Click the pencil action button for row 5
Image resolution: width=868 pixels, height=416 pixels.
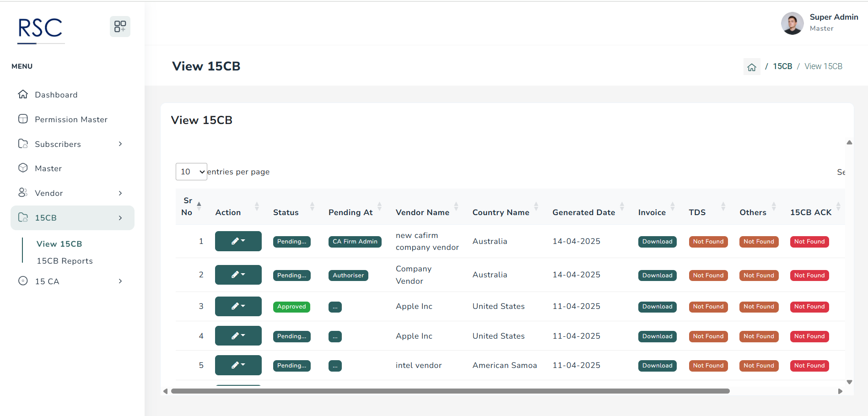(x=238, y=365)
